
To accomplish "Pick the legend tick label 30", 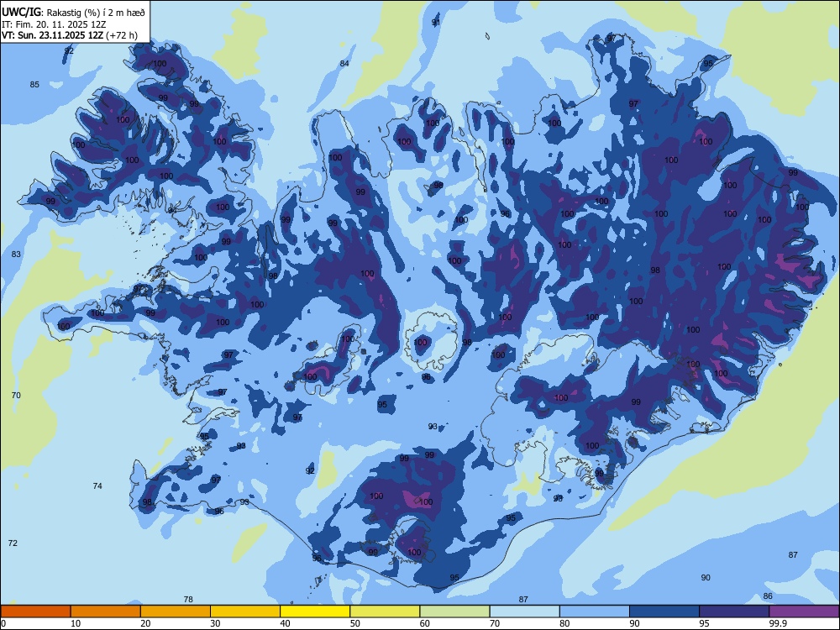I will coord(215,623).
